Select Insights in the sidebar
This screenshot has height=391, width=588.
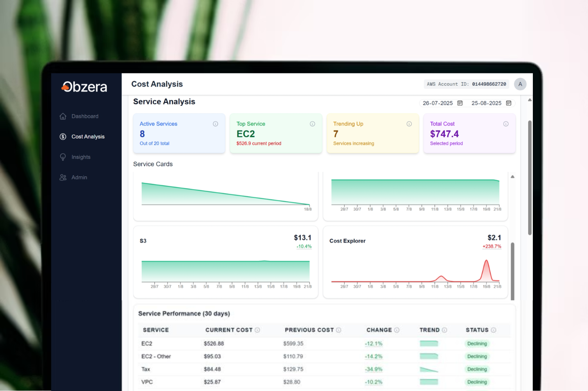coord(80,157)
